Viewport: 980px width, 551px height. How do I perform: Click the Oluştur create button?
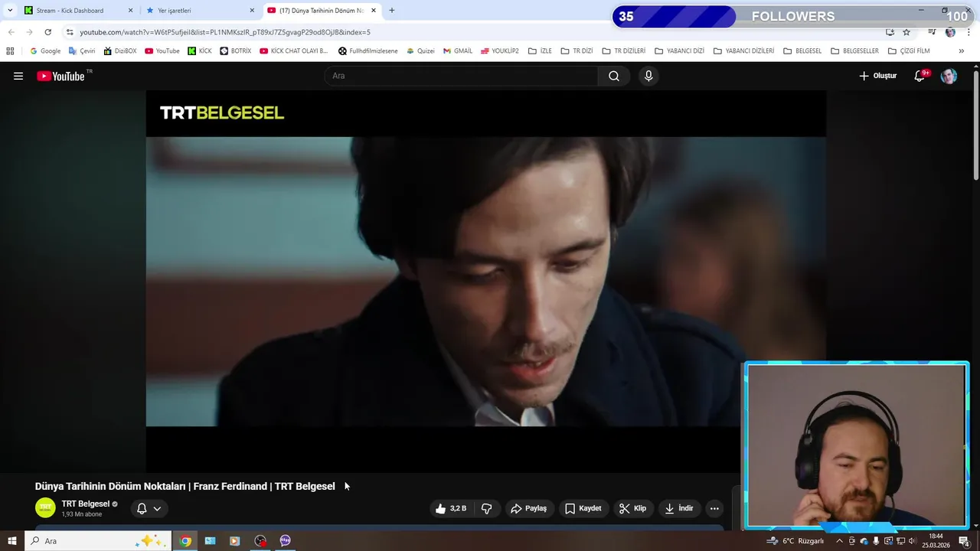[x=877, y=76]
